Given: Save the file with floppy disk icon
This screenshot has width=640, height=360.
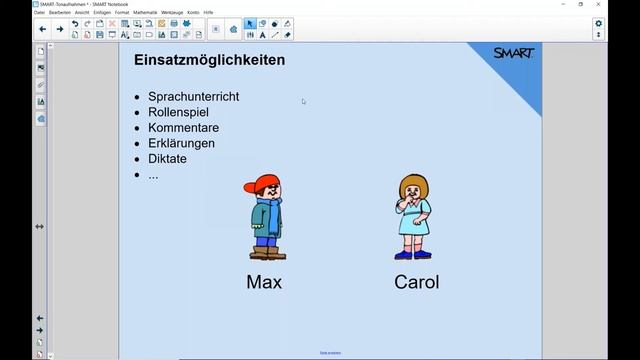Looking at the screenshot, I should click(x=100, y=35).
